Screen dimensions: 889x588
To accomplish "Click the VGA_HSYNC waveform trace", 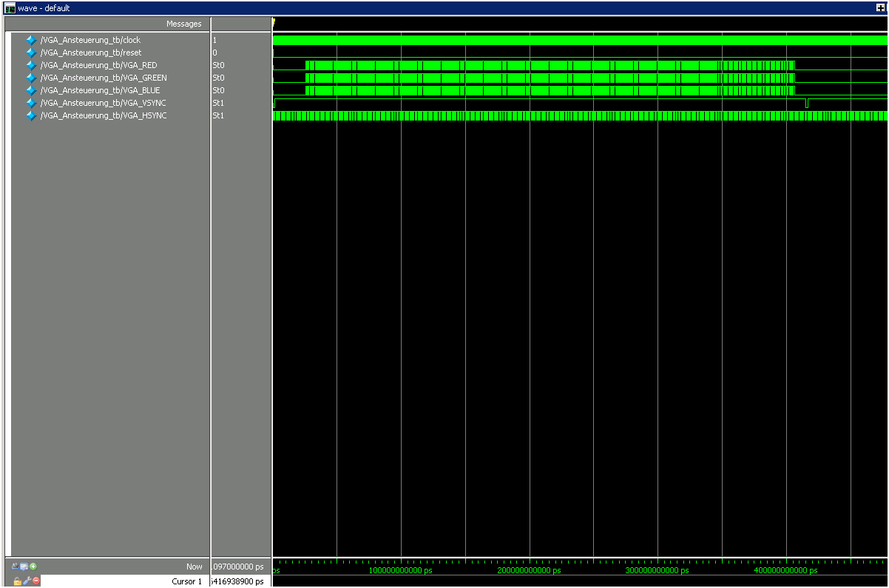I will coord(581,115).
